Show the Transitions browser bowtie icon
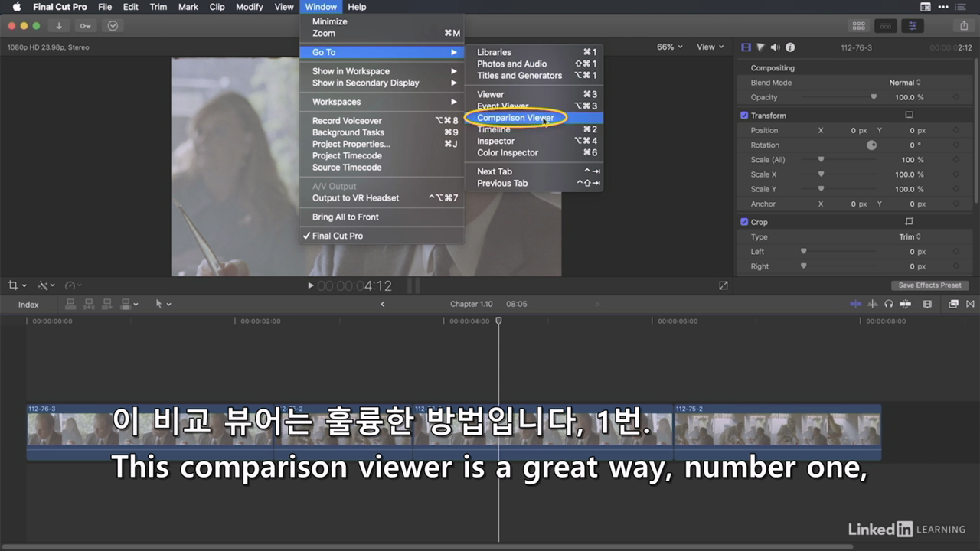 tap(970, 304)
